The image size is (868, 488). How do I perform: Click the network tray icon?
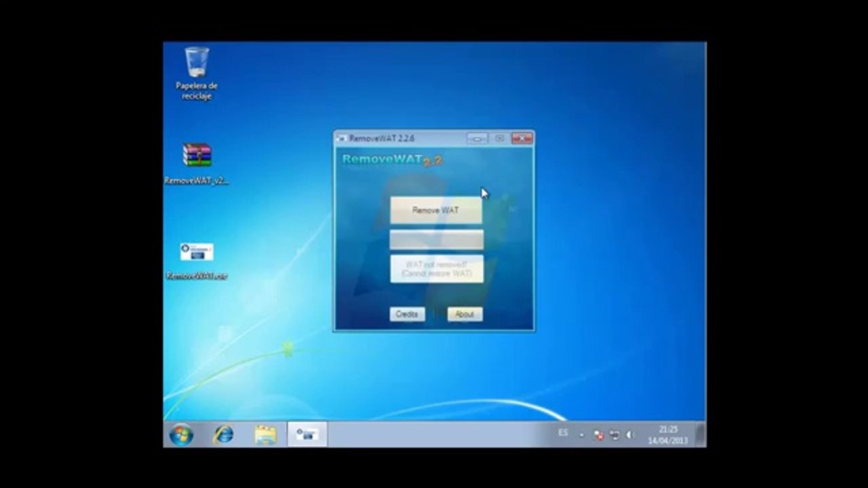(614, 435)
